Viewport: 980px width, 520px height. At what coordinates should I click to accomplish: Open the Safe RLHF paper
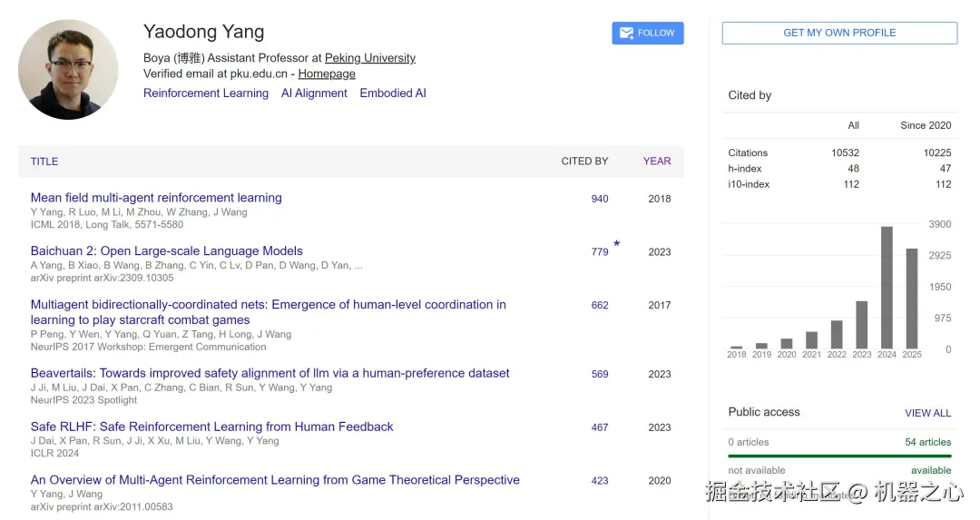click(212, 427)
